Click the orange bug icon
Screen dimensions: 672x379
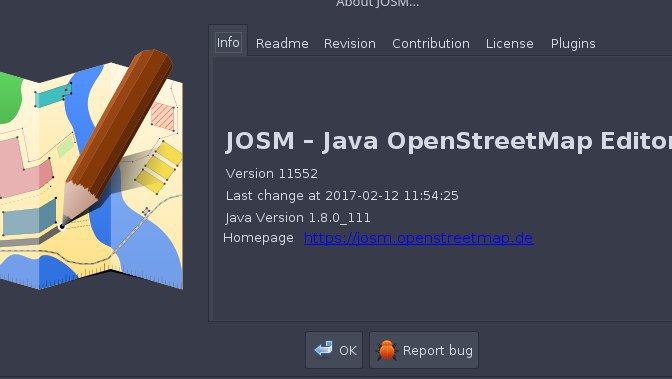coord(387,350)
